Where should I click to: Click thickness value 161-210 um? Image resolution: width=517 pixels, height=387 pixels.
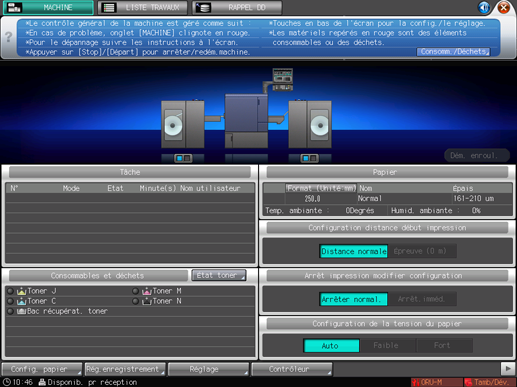click(x=473, y=199)
